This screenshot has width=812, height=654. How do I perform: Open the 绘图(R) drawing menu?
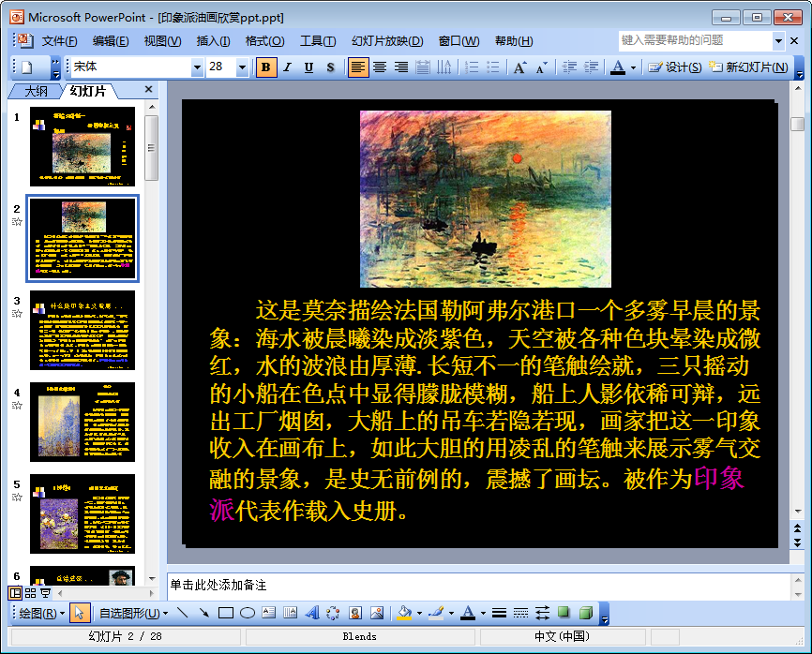pyautogui.click(x=41, y=613)
